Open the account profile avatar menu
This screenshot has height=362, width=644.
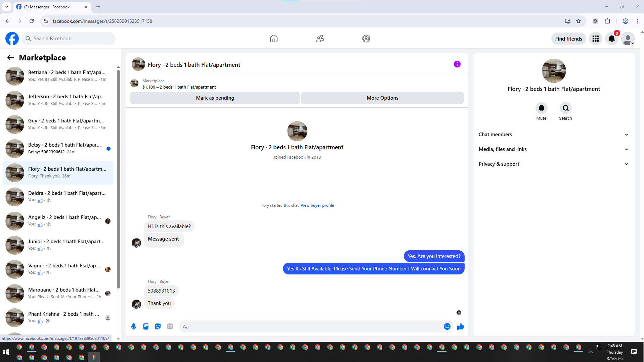(628, 39)
